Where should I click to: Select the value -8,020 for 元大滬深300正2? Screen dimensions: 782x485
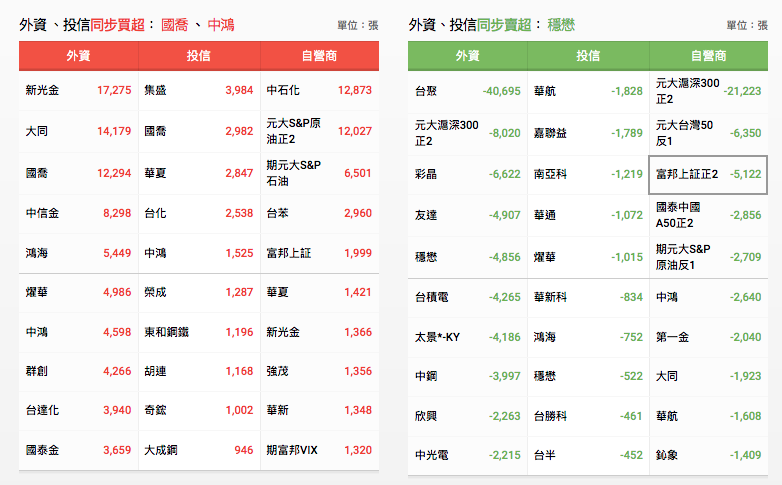[505, 133]
